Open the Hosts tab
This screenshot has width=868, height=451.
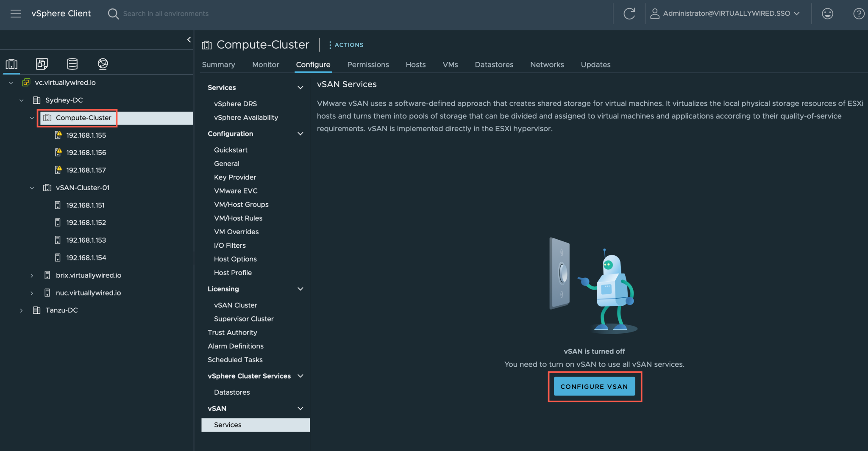pos(416,65)
